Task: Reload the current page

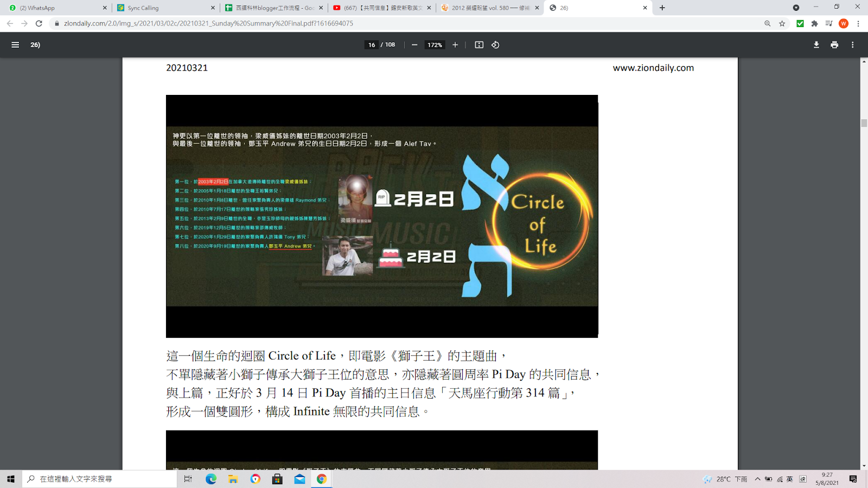Action: coord(39,23)
